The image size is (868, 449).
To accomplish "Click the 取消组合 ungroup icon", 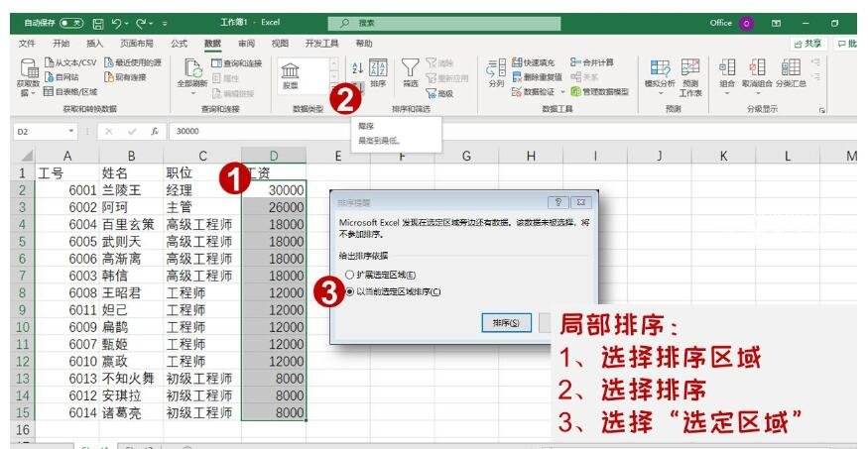I will click(757, 68).
